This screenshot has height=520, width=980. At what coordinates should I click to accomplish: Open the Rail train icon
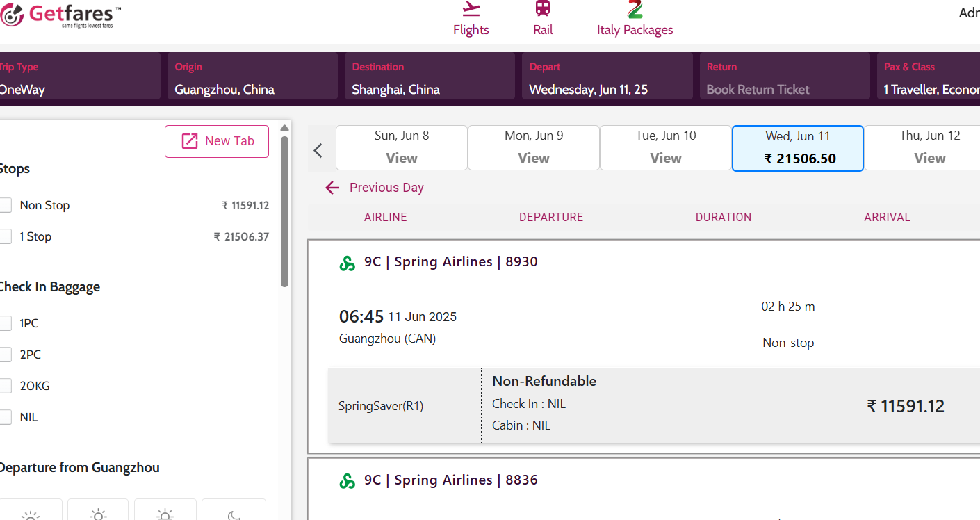coord(543,9)
